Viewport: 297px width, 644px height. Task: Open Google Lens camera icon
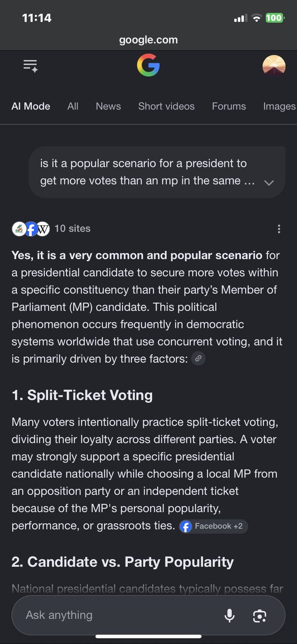click(x=259, y=616)
